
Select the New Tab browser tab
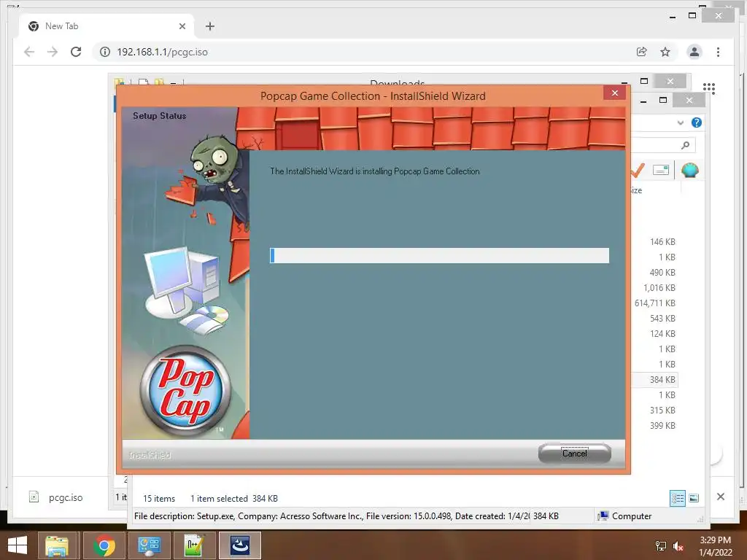pos(107,26)
